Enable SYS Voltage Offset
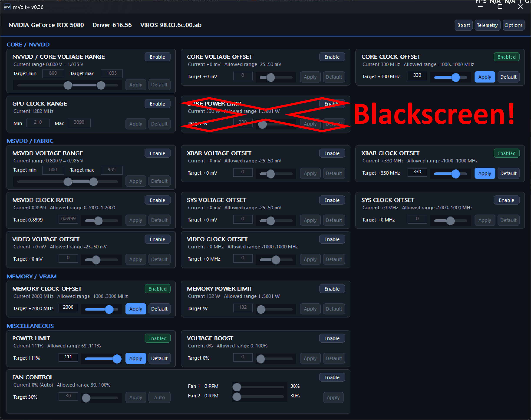 click(x=332, y=200)
